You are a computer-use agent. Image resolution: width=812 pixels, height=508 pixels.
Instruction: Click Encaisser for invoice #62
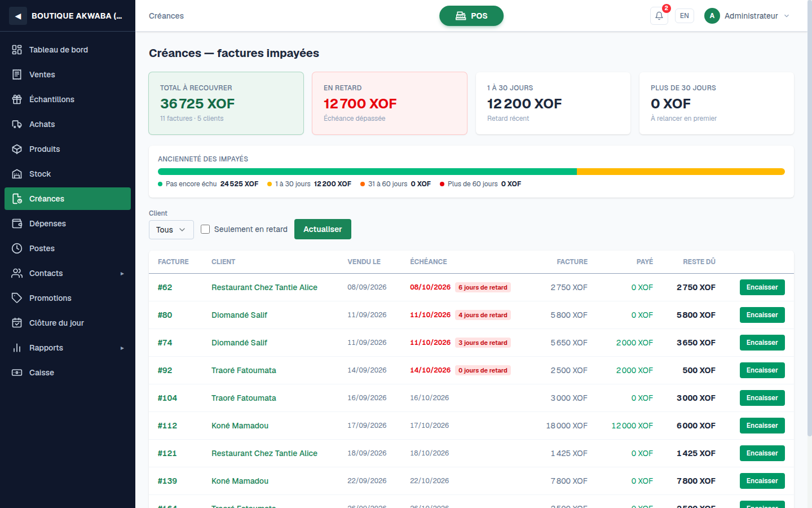point(762,287)
